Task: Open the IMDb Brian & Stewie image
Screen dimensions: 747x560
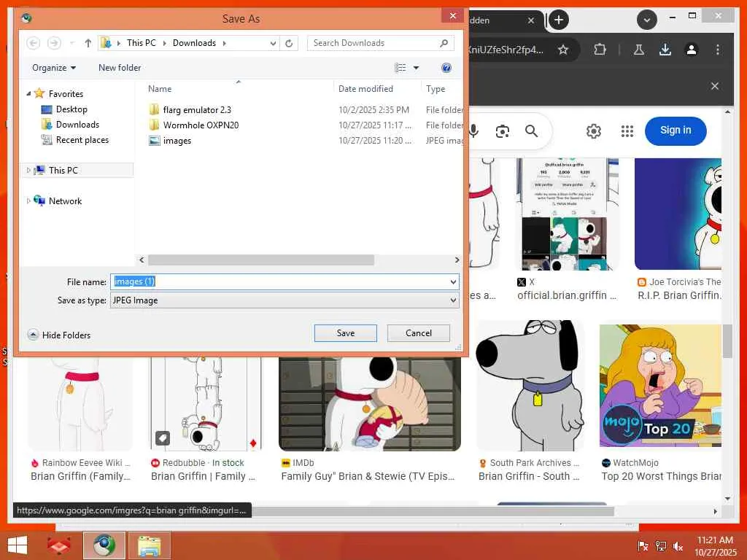Action: pos(370,402)
